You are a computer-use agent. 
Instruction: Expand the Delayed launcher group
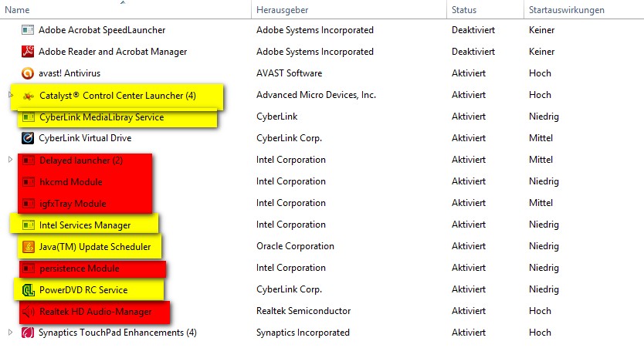point(10,160)
